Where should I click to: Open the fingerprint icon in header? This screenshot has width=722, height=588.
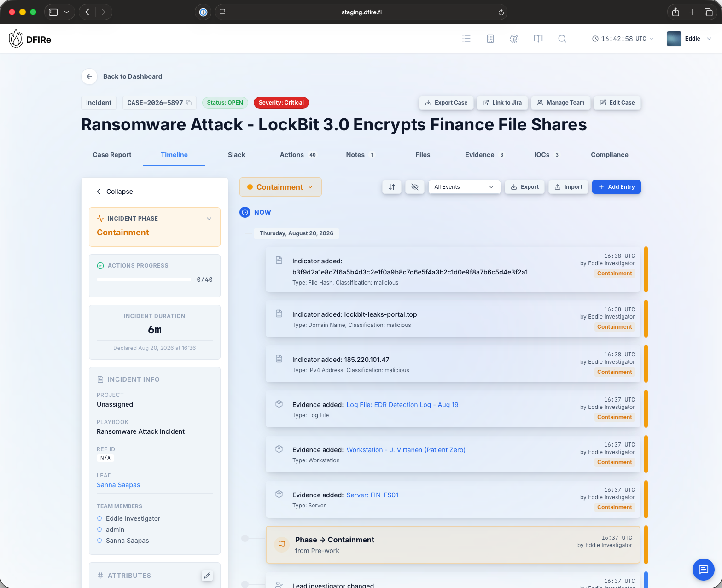(514, 39)
